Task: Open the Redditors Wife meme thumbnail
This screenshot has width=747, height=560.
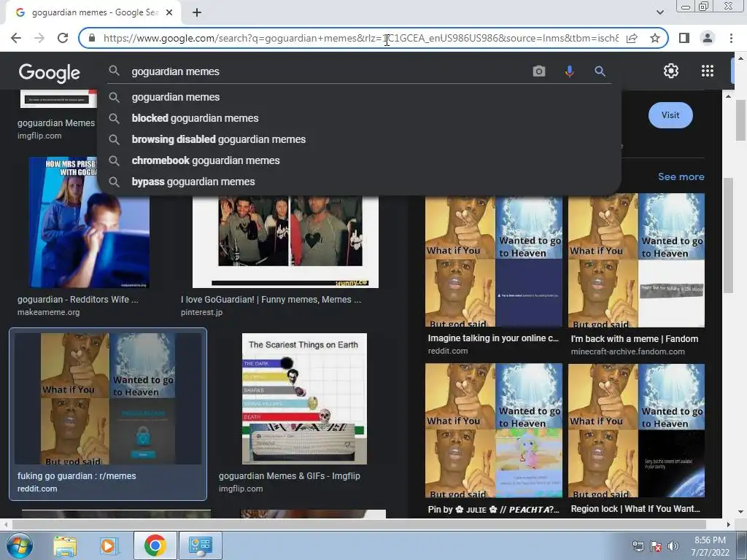Action: pyautogui.click(x=89, y=222)
